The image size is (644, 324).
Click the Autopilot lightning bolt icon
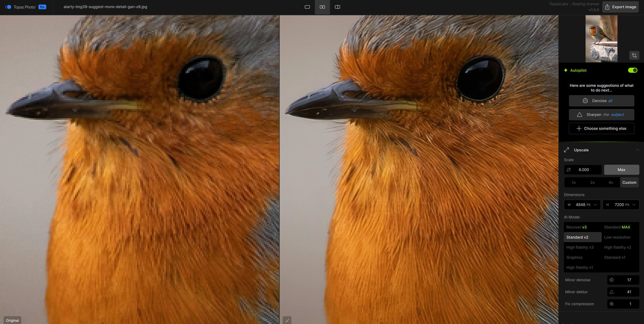566,70
